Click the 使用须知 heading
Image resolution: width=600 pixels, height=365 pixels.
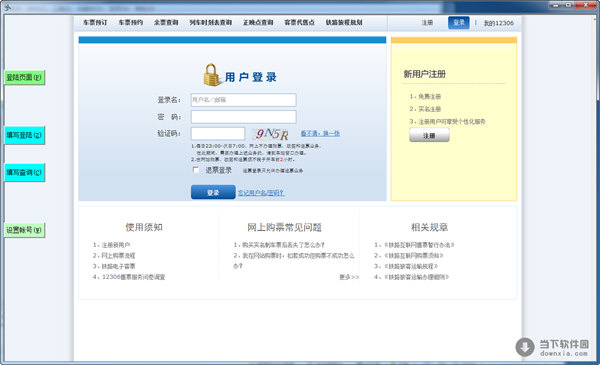click(144, 227)
